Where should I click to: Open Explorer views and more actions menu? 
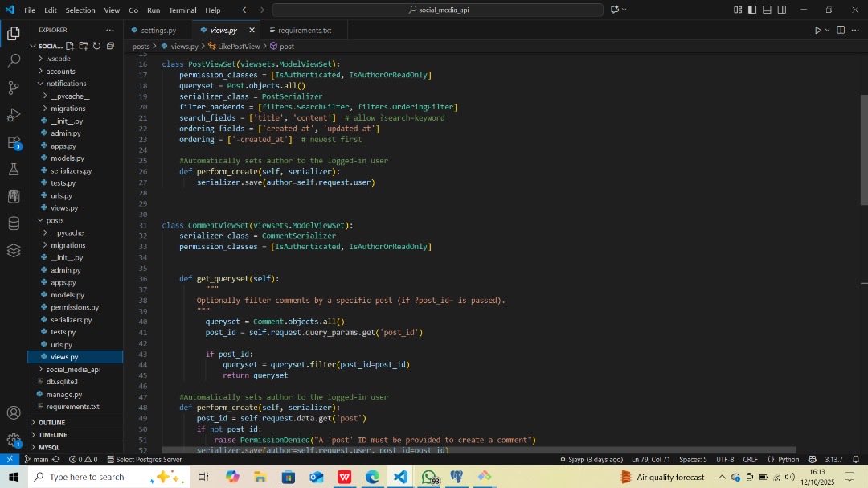(109, 30)
